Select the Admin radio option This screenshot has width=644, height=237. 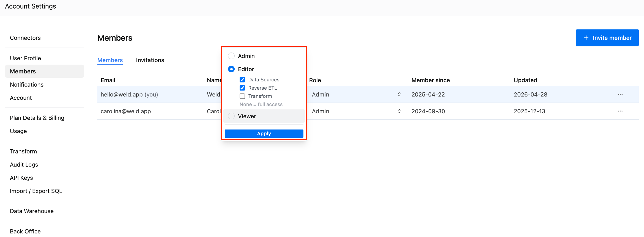point(231,56)
